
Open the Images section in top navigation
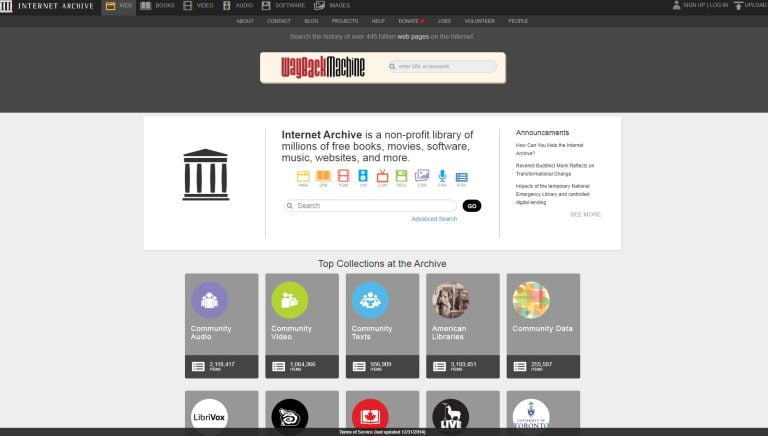(x=332, y=6)
